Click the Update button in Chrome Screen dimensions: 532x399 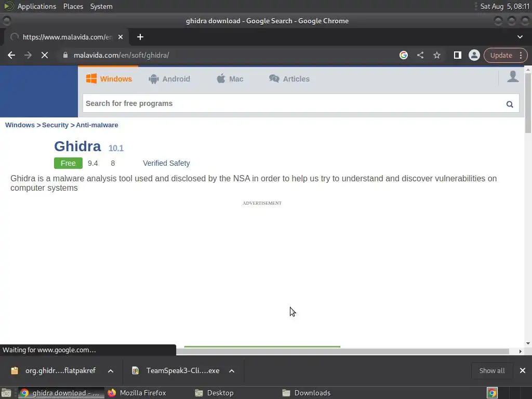pyautogui.click(x=501, y=55)
